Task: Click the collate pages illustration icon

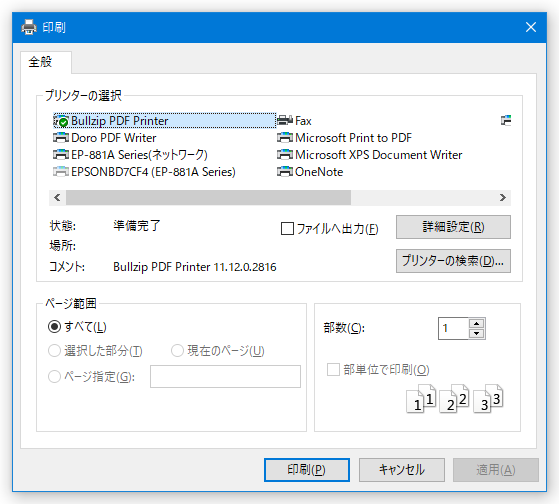Action: point(455,398)
